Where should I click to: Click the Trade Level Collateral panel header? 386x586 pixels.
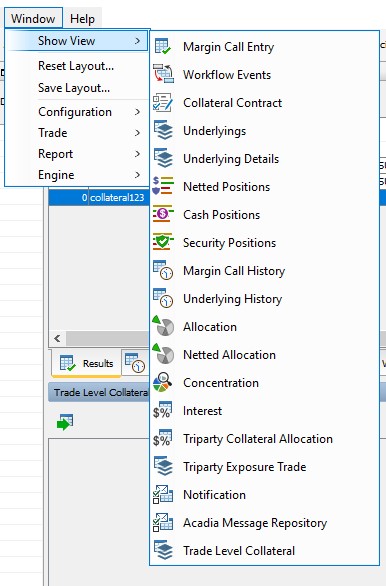[x=99, y=392]
